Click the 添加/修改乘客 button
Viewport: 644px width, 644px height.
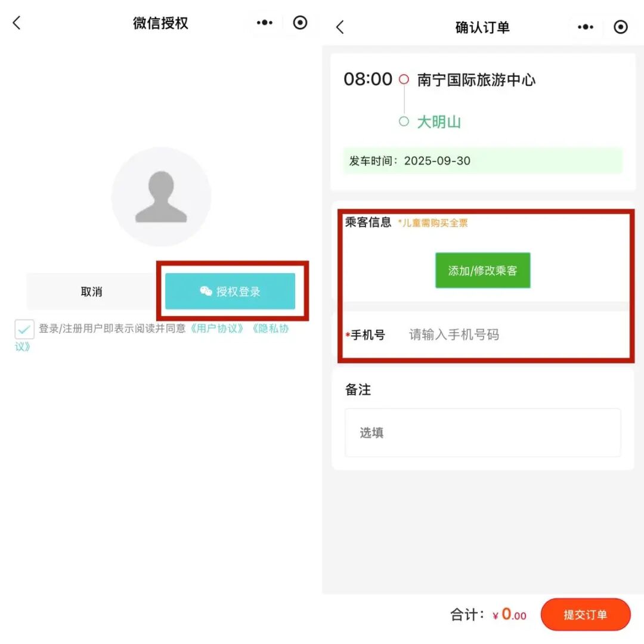tap(482, 270)
